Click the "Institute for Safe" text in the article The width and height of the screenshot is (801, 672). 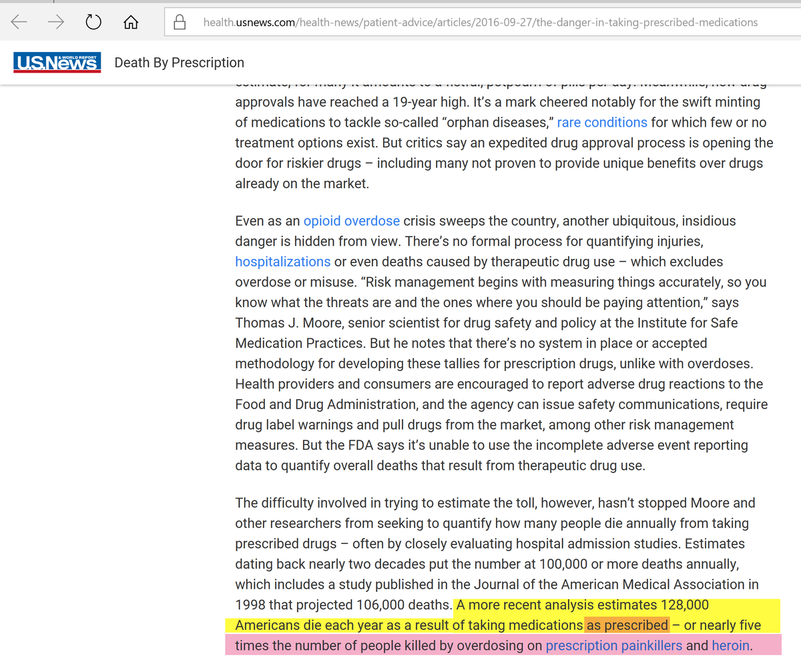[x=692, y=323]
